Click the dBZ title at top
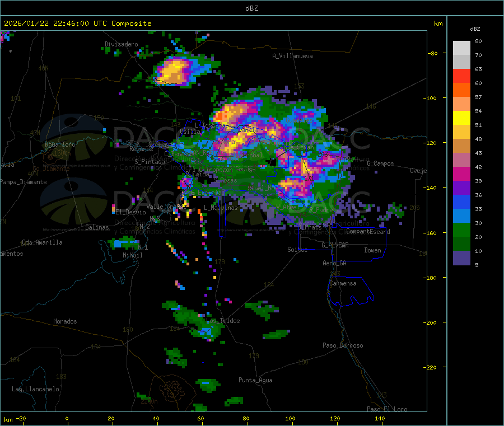The image size is (504, 426). [x=251, y=8]
